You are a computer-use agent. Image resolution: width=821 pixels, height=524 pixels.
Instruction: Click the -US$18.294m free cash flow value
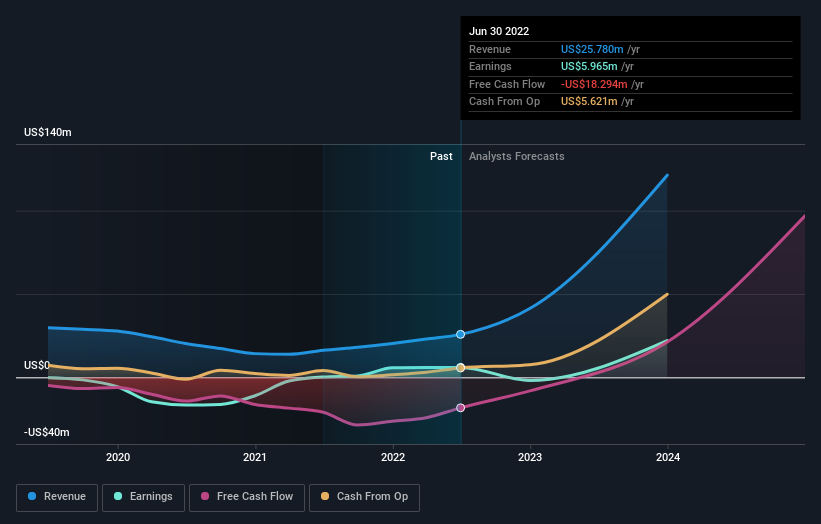pos(594,84)
